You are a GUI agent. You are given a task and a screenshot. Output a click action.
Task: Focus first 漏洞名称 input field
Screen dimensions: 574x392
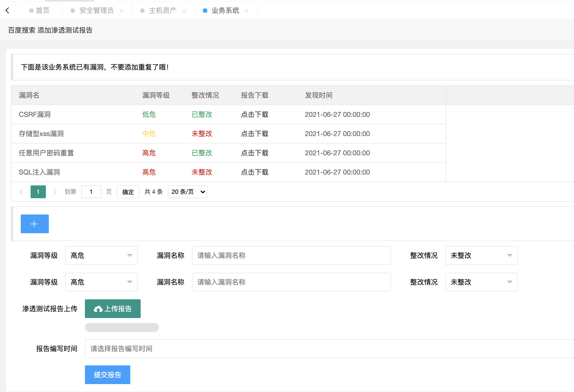point(291,255)
